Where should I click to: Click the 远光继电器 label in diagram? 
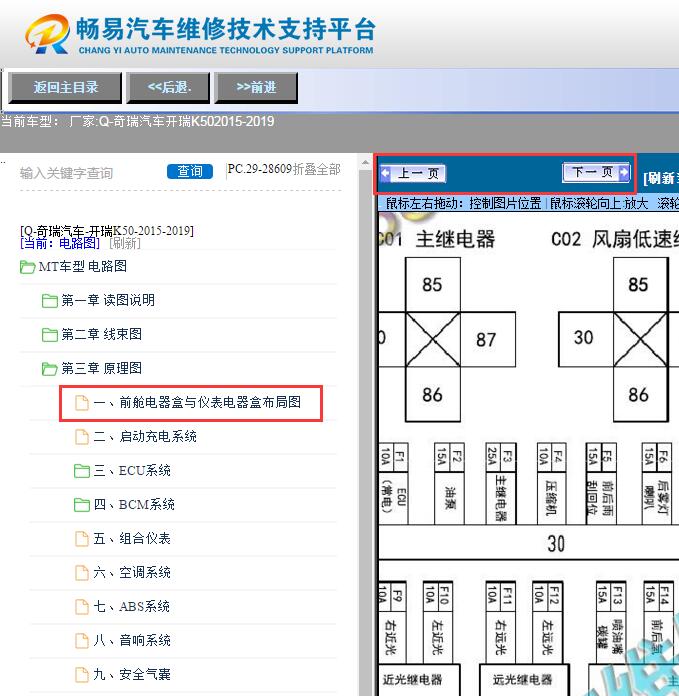click(522, 680)
